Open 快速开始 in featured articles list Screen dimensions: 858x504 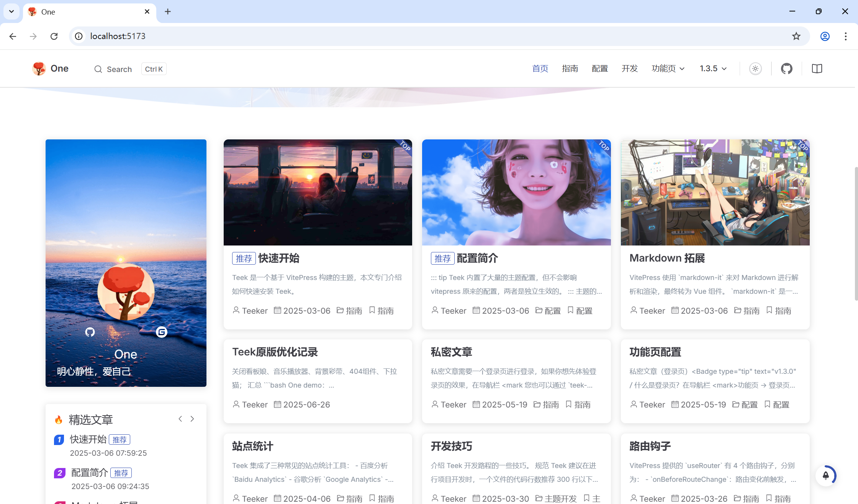click(88, 439)
